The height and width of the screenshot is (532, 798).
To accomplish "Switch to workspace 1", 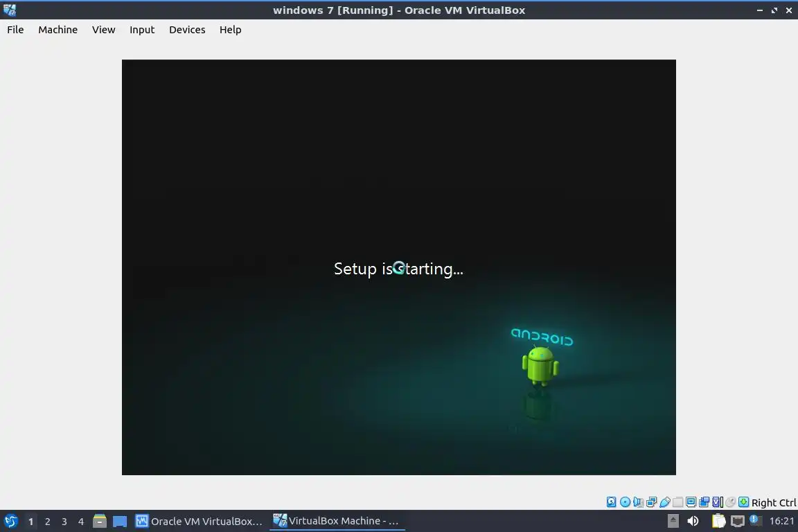I will tap(30, 522).
